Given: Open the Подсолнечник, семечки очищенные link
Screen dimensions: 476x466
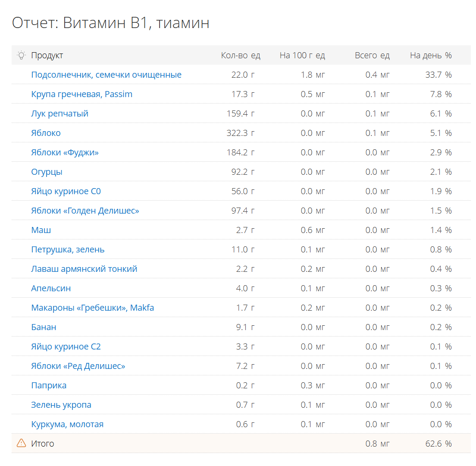Looking at the screenshot, I should [106, 75].
